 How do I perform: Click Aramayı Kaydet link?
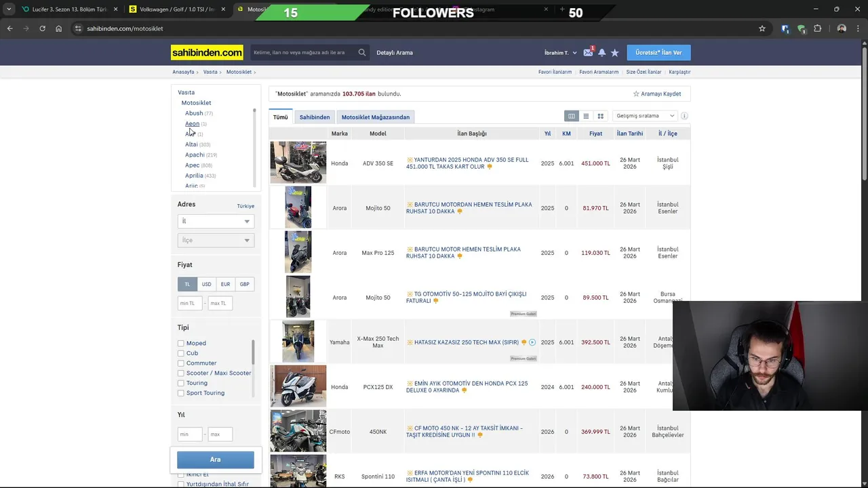click(x=657, y=94)
